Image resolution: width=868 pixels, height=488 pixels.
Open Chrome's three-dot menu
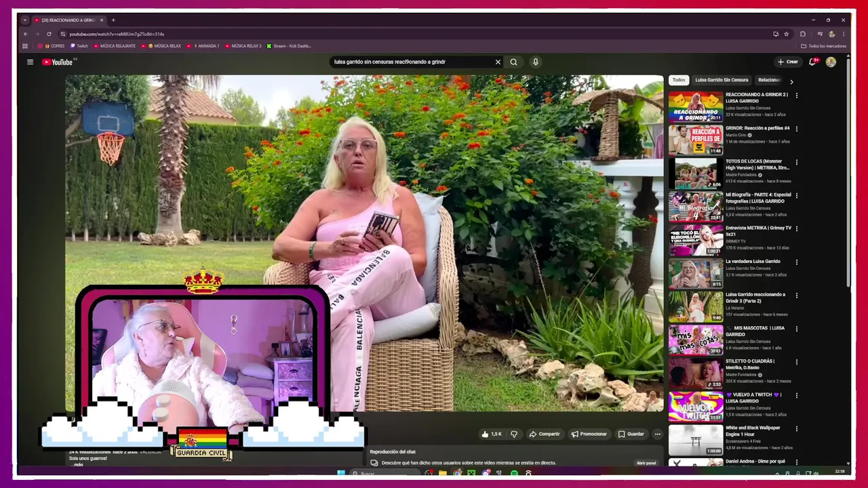click(844, 34)
